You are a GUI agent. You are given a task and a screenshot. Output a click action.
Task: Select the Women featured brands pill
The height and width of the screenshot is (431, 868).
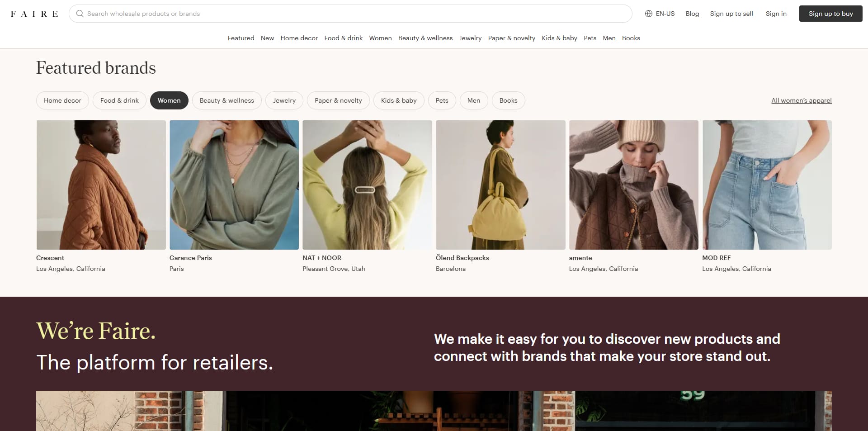tap(169, 100)
